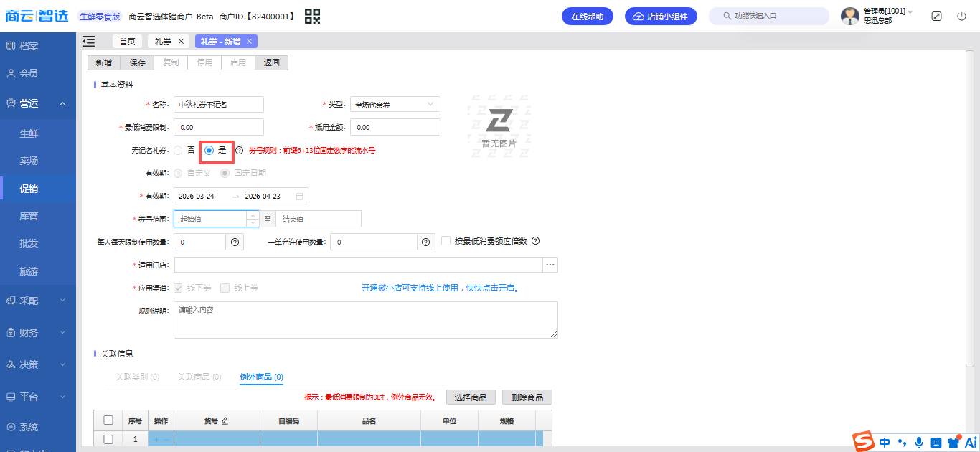
Task: Select the 否 radio button for unnamed coupon
Action: click(x=178, y=151)
